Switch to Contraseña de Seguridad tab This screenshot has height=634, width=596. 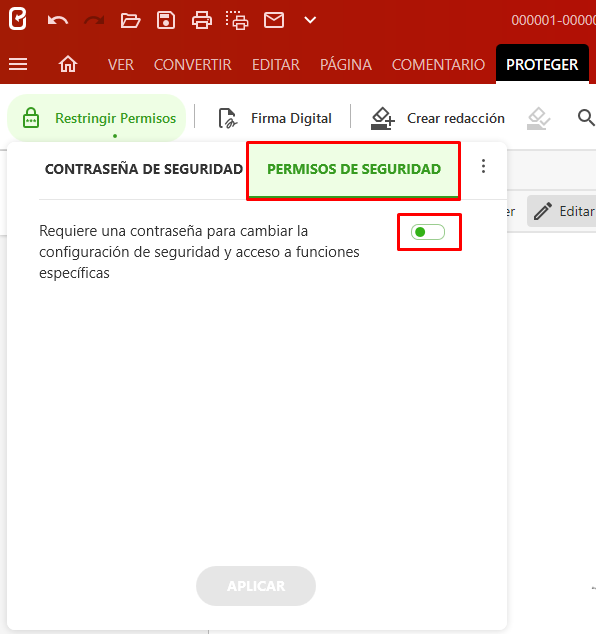(144, 169)
